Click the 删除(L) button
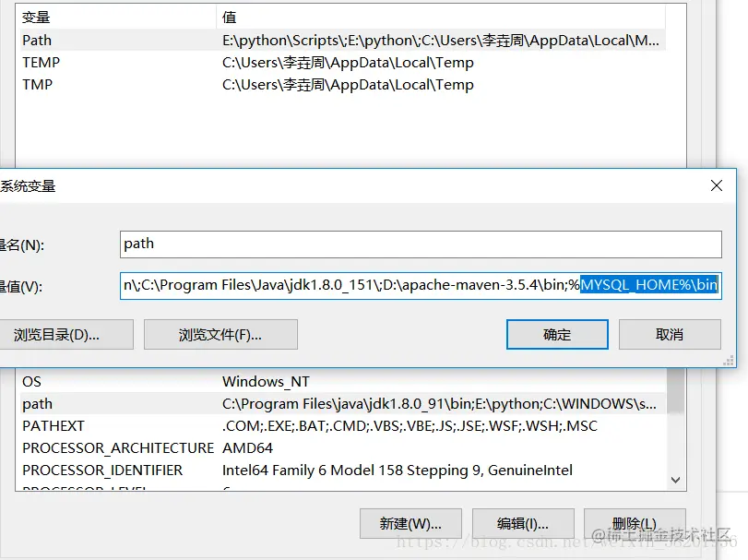The height and width of the screenshot is (560, 748). click(x=635, y=524)
